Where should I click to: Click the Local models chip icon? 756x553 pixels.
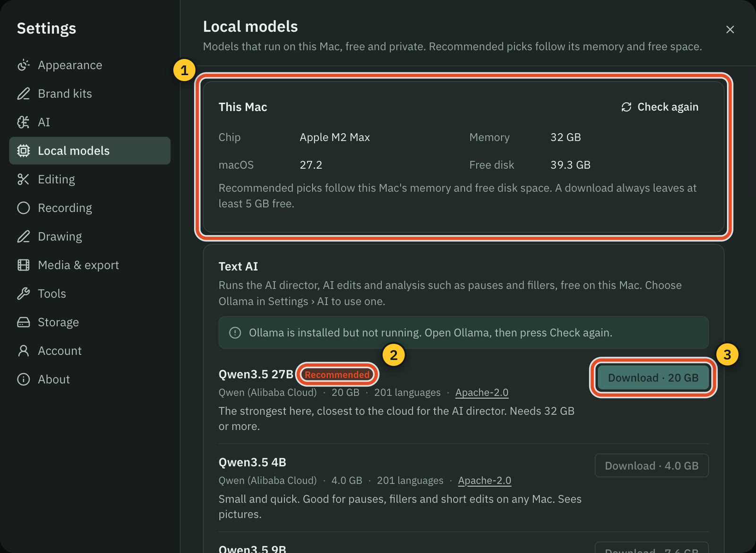23,151
